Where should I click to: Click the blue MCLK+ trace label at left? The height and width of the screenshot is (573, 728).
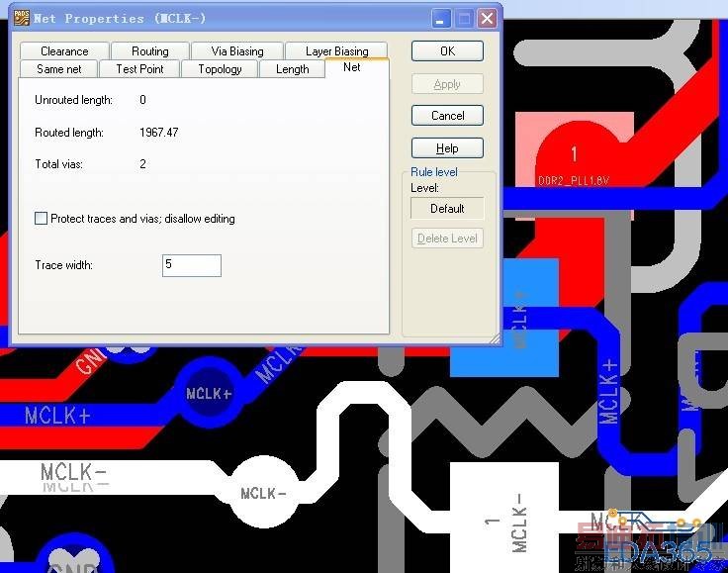pyautogui.click(x=57, y=415)
